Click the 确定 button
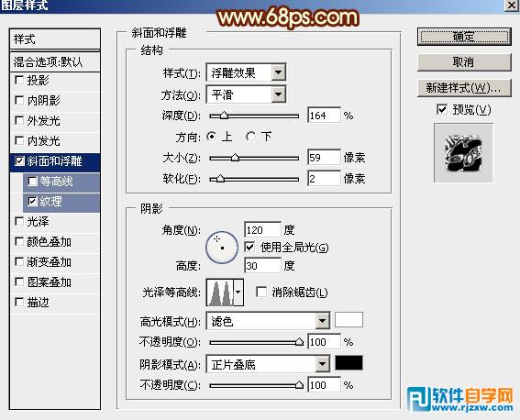This screenshot has height=420, width=520. (x=464, y=37)
